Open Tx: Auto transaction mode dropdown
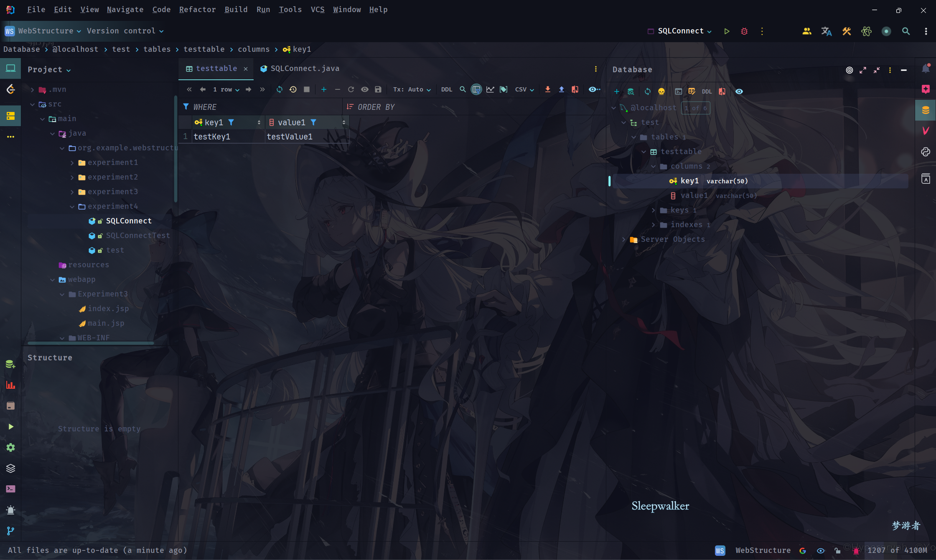Viewport: 936px width, 560px height. point(412,89)
